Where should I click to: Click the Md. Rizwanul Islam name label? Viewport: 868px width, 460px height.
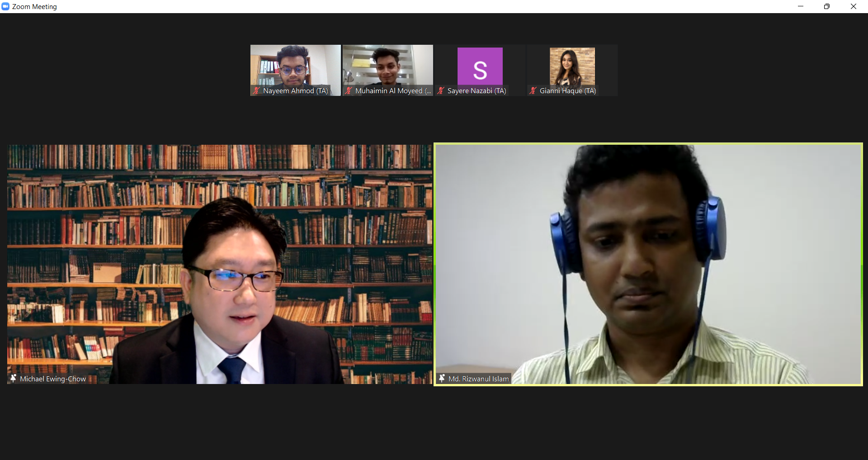[478, 379]
